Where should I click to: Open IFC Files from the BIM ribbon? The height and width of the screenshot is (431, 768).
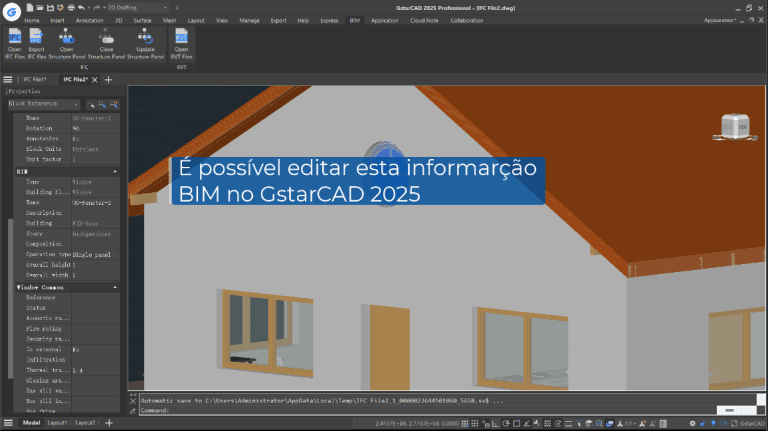tap(15, 44)
